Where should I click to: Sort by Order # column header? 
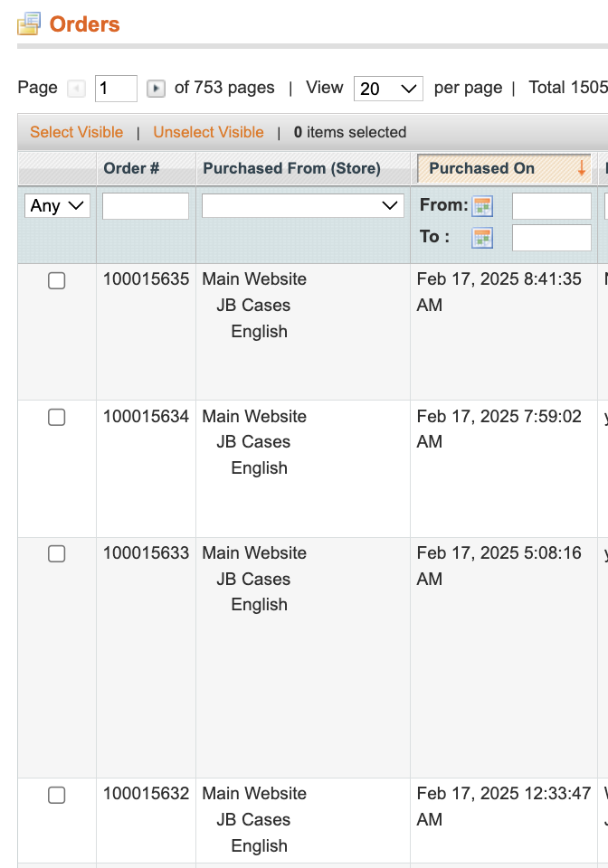132,168
